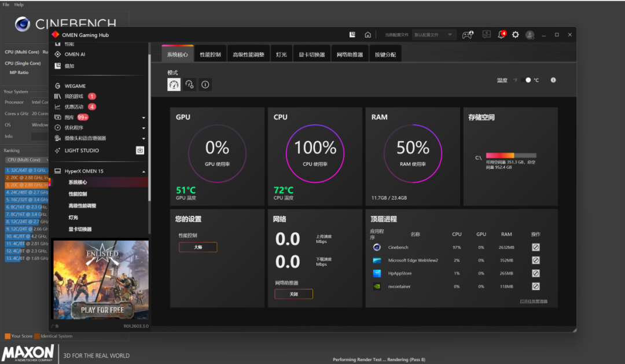Click the home icon in the top toolbar

pos(367,35)
